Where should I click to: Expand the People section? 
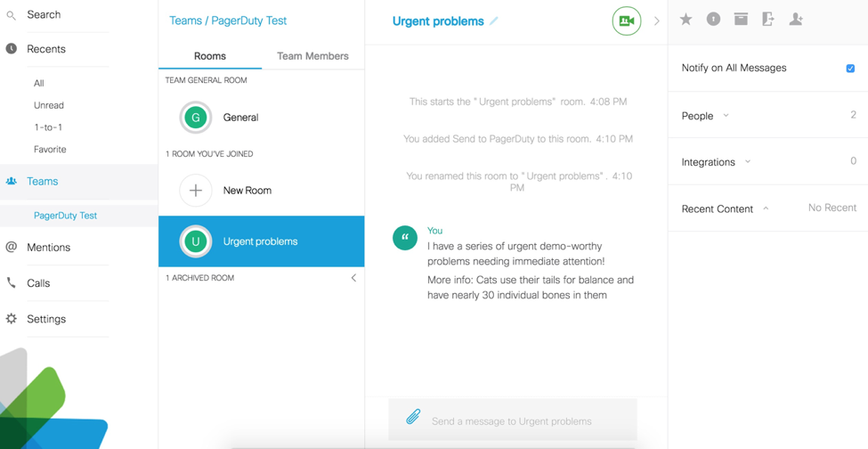click(x=726, y=116)
